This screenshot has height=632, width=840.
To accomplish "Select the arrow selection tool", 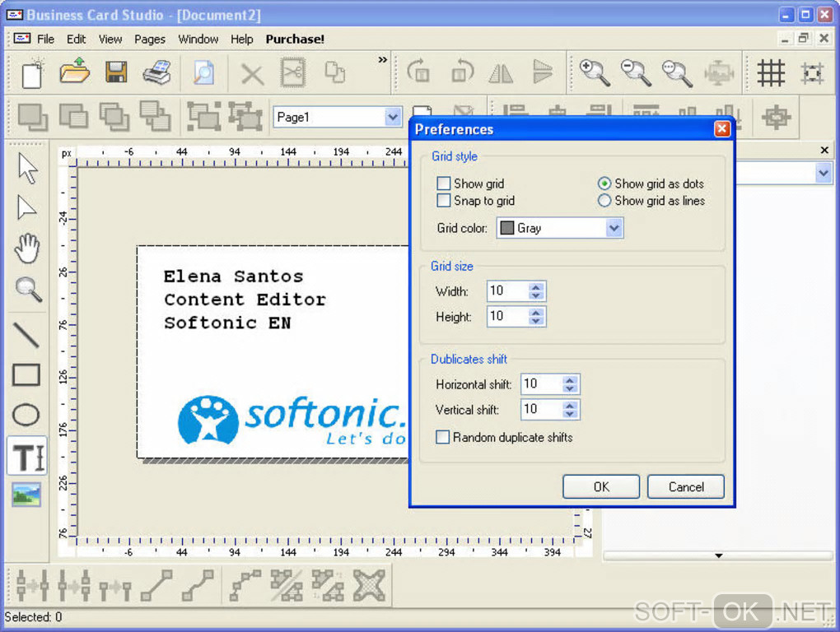I will click(x=27, y=169).
